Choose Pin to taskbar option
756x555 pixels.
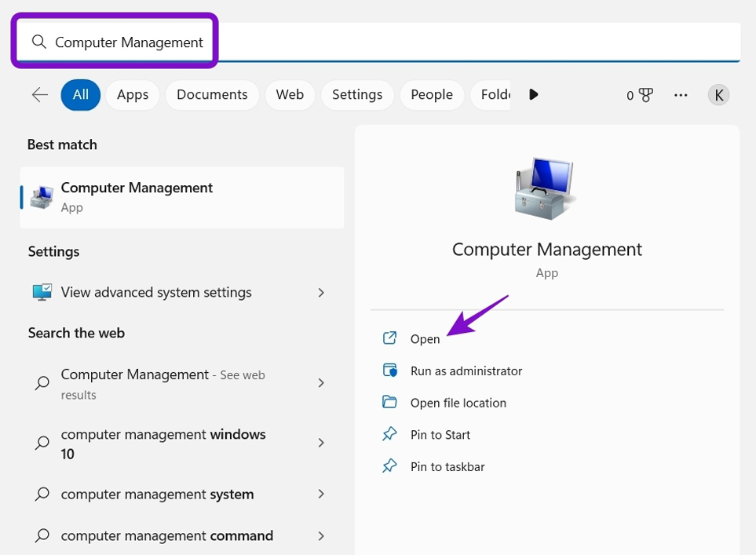[x=447, y=467]
